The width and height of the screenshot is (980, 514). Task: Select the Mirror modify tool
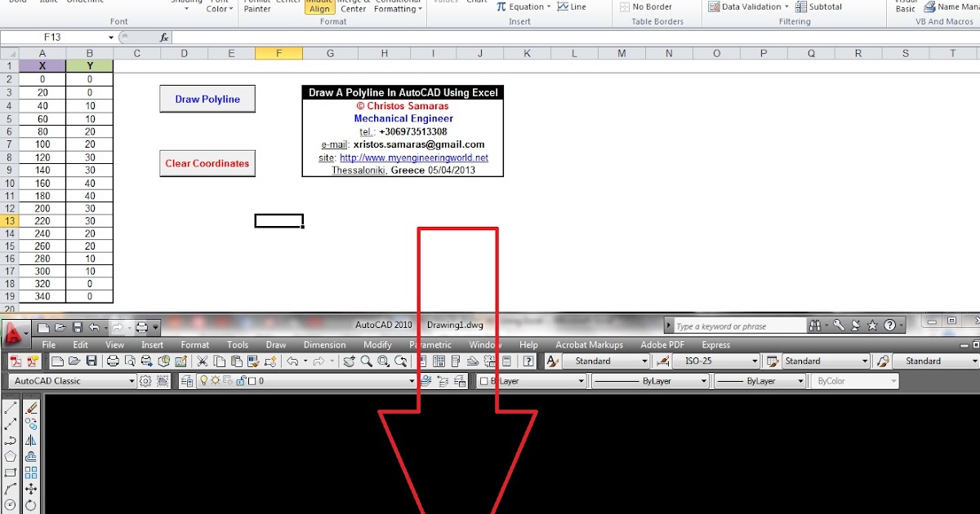(31, 441)
